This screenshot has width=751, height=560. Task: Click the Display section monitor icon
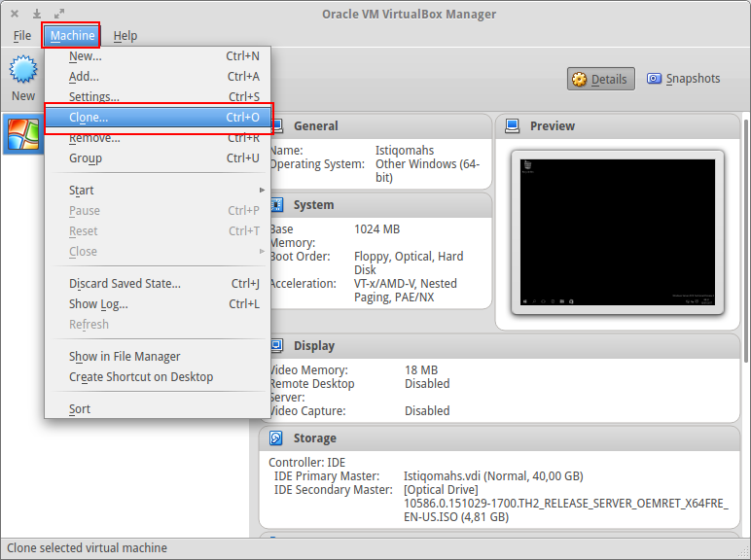point(277,345)
